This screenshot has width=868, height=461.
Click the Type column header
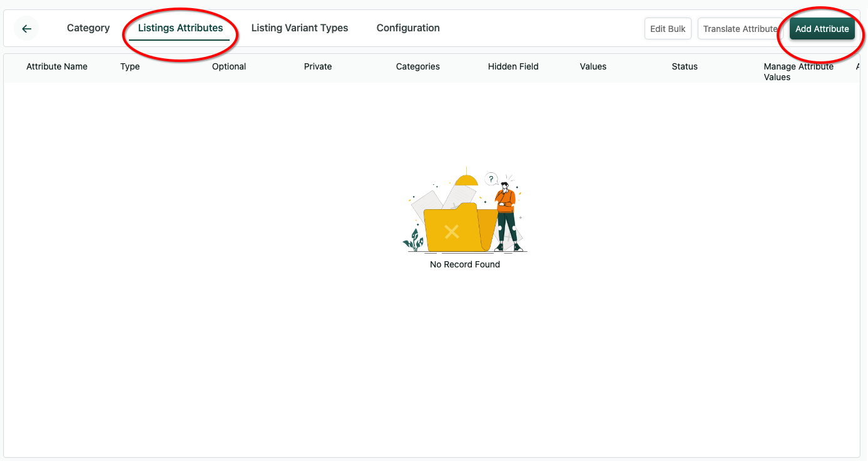click(130, 66)
